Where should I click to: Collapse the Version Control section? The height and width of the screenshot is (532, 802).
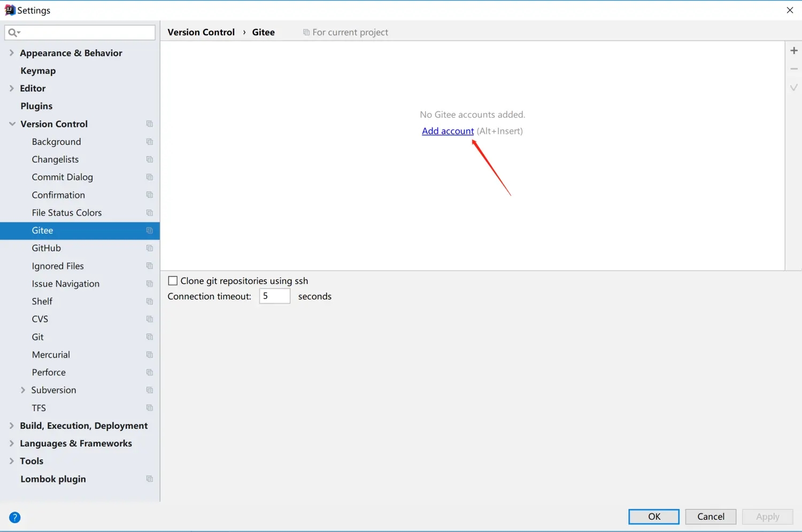tap(12, 124)
